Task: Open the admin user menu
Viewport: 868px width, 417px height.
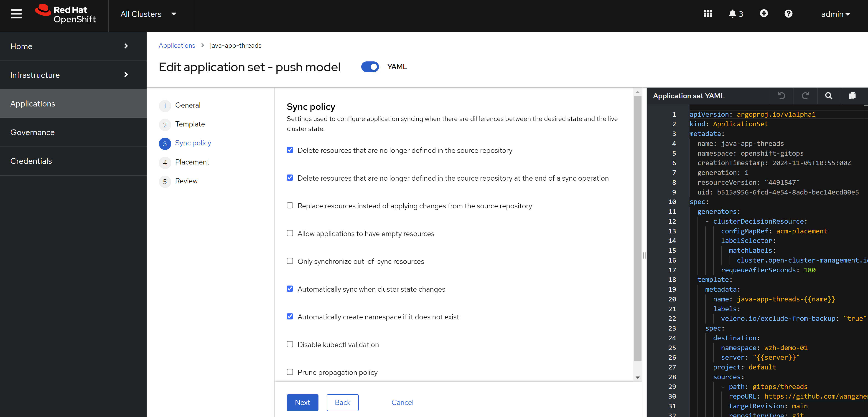Action: (835, 14)
